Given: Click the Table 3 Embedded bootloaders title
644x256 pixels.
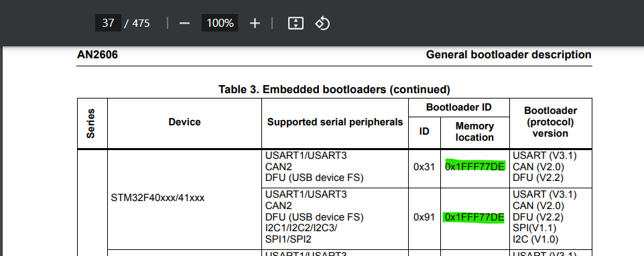Looking at the screenshot, I should tap(334, 89).
